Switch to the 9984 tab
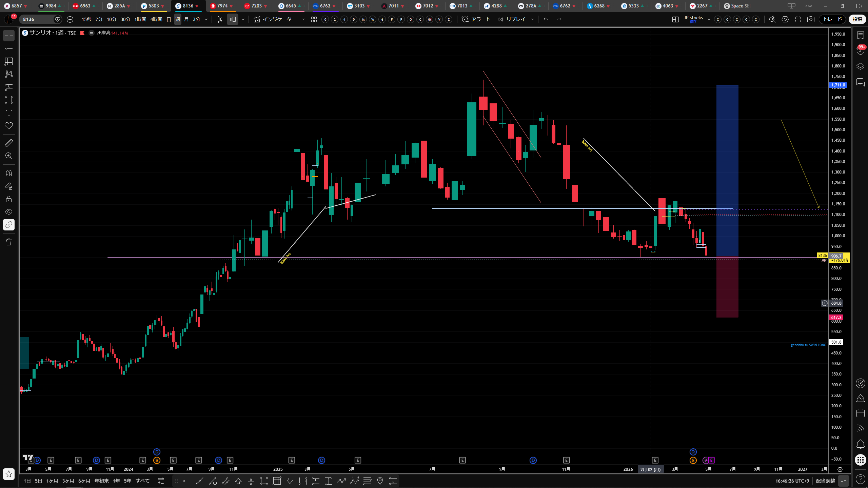 coord(50,6)
